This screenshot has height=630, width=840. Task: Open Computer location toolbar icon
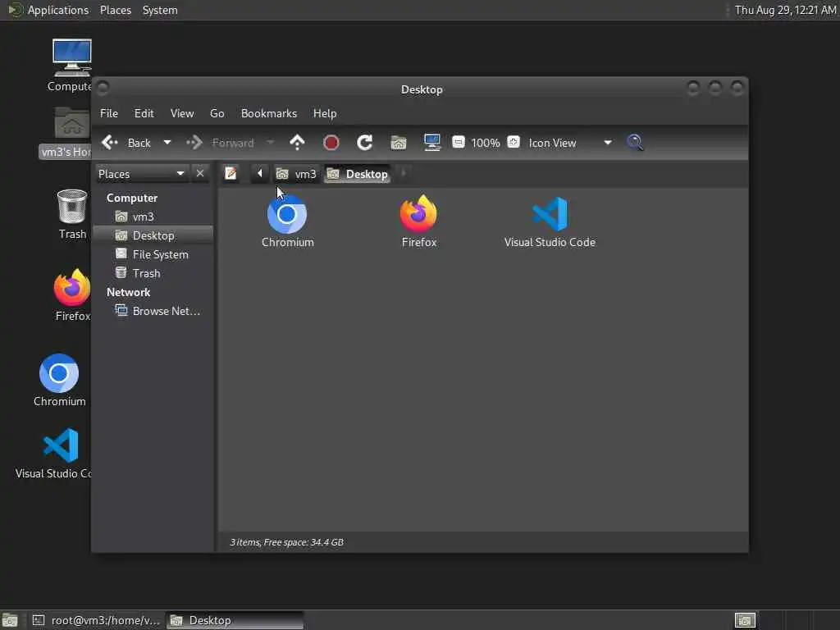point(431,143)
